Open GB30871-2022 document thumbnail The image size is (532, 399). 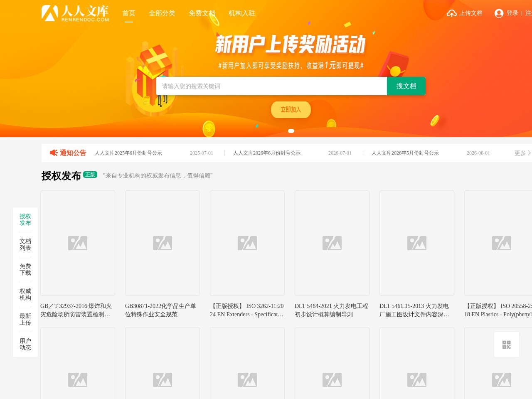(x=163, y=243)
